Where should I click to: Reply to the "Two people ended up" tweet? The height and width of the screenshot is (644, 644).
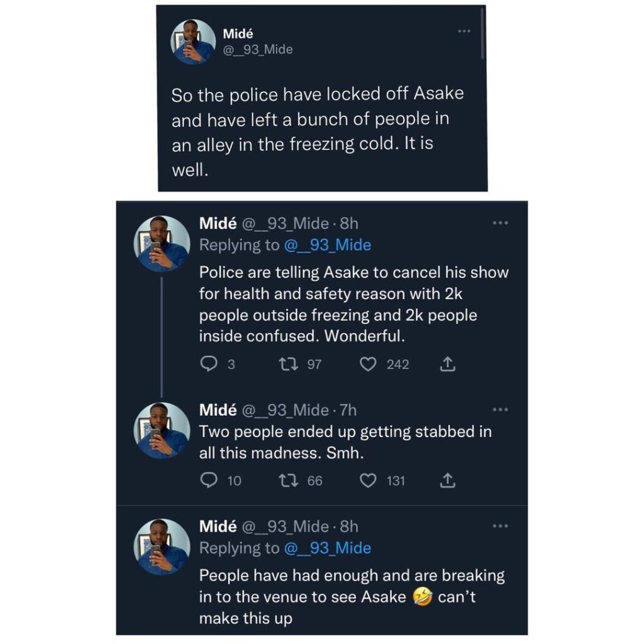pos(208,481)
